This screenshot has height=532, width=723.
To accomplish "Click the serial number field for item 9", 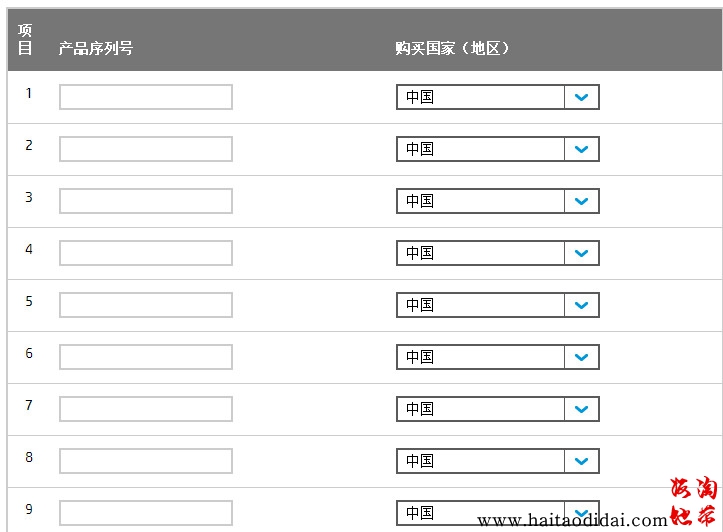I will tap(146, 513).
